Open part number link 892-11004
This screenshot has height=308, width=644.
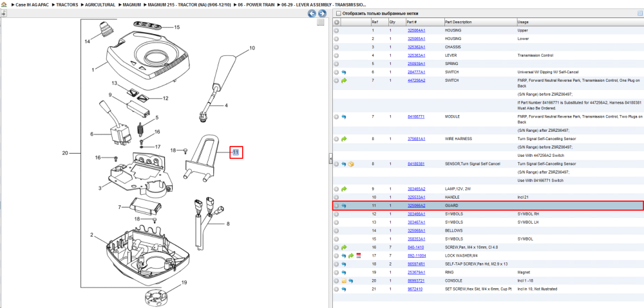416,255
